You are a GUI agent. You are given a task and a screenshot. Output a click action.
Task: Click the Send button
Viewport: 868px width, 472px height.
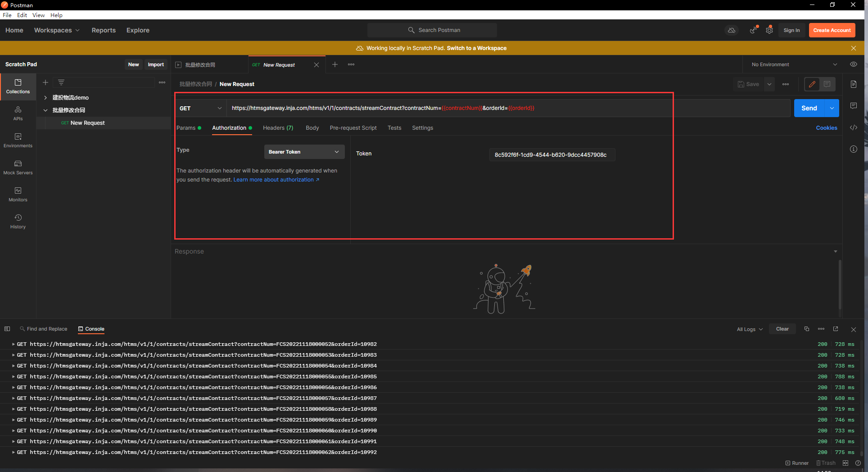[809, 108]
